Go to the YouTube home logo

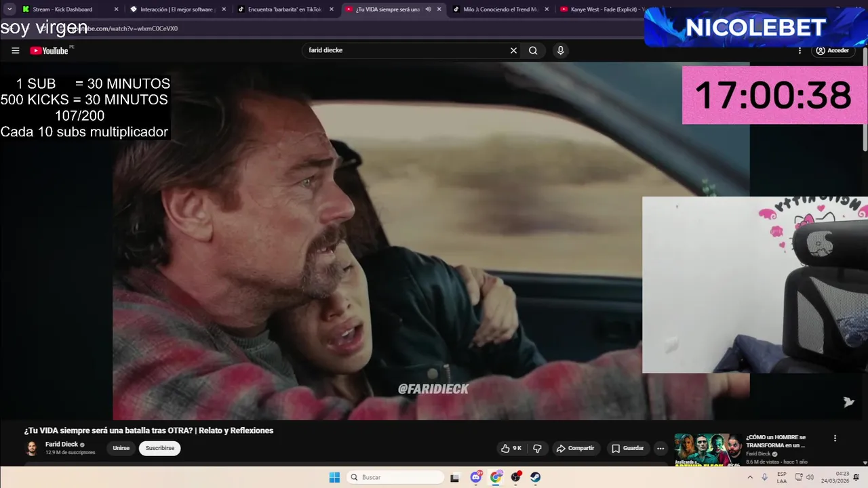pos(49,51)
